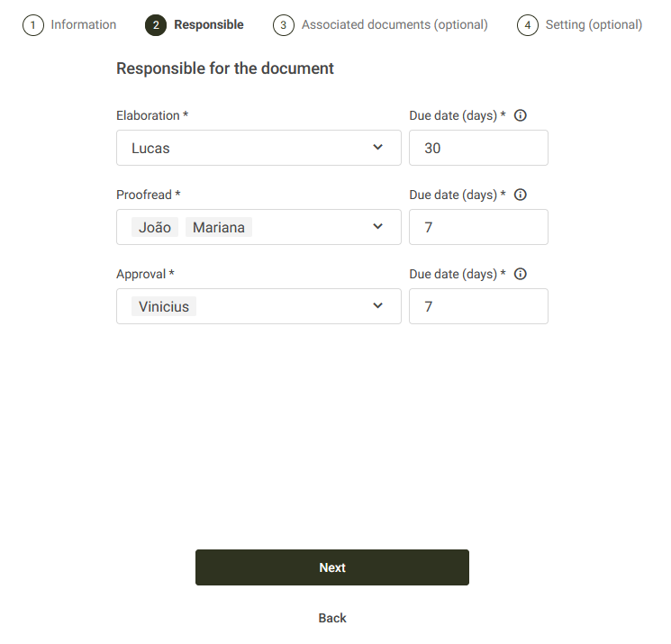
Task: Click the step 3 circle icon
Action: point(284,25)
